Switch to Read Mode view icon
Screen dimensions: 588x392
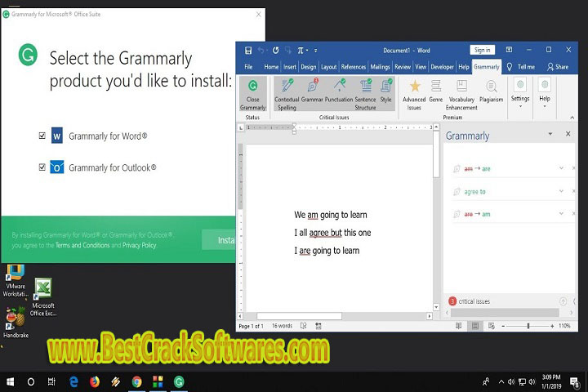(x=459, y=326)
